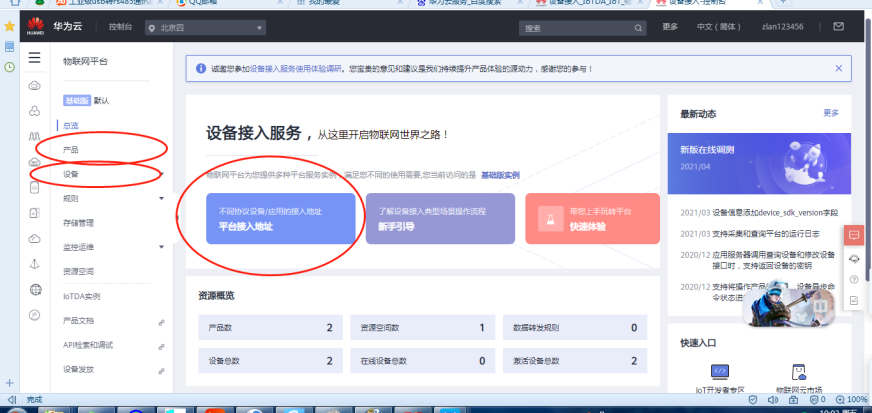Open the 基础版实例 link
Image resolution: width=872 pixels, height=413 pixels.
point(500,175)
